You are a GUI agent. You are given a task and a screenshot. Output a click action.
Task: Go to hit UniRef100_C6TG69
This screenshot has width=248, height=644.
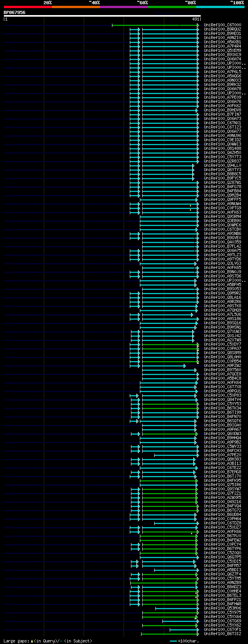coord(222,621)
